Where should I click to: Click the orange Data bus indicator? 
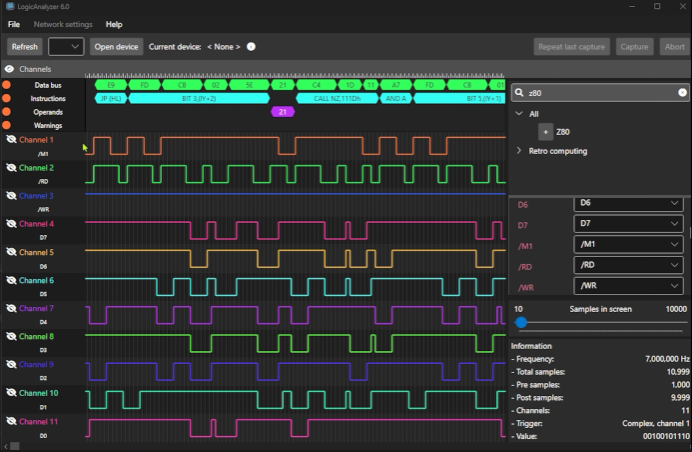click(x=7, y=86)
